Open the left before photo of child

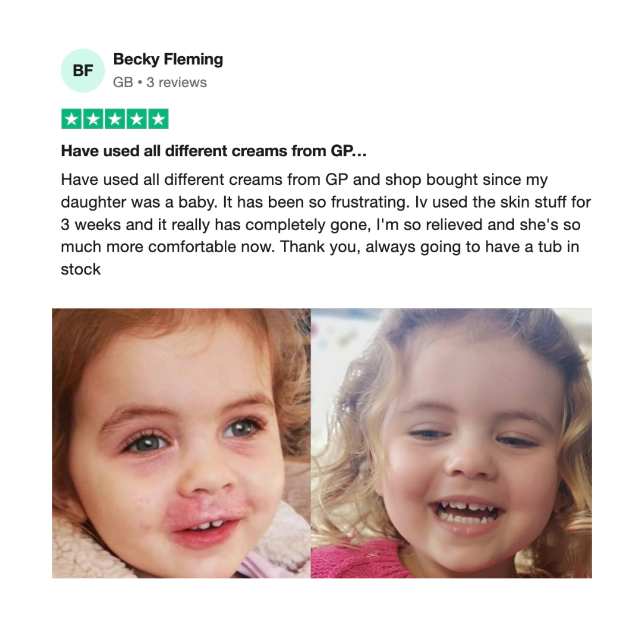coord(181,443)
